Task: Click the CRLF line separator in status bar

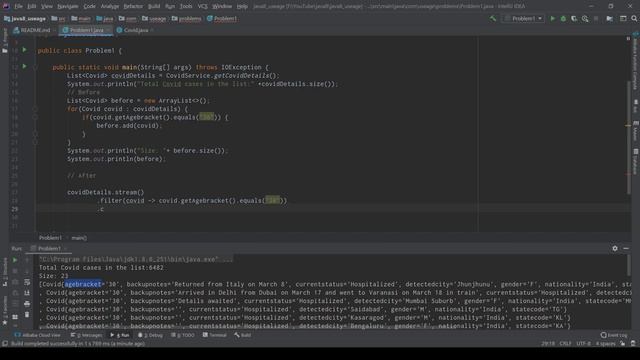Action: click(565, 343)
